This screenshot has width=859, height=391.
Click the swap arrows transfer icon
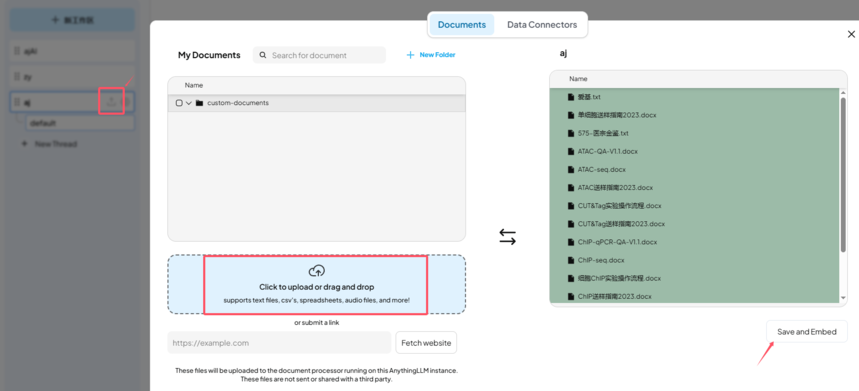tap(507, 237)
